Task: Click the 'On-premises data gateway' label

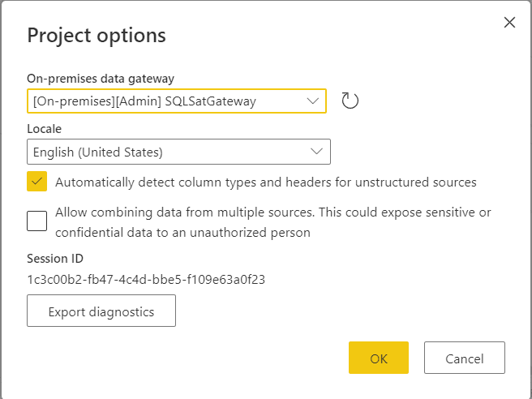Action: 101,79
